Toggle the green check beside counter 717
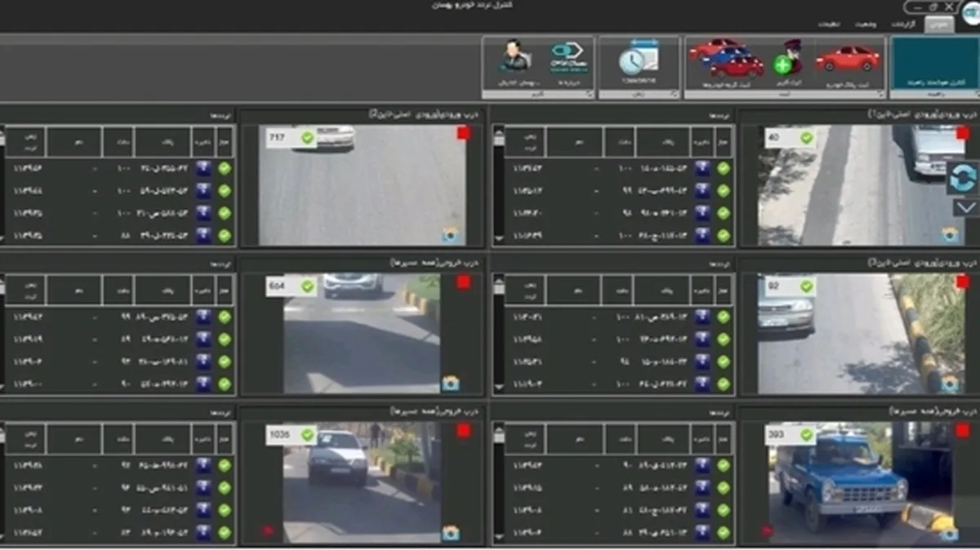The width and height of the screenshot is (980, 550). [307, 138]
